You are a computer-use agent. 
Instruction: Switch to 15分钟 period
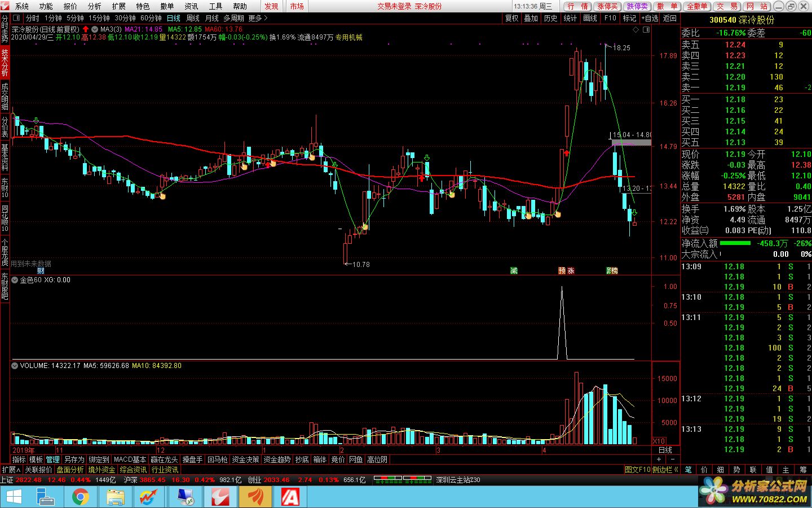(99, 18)
